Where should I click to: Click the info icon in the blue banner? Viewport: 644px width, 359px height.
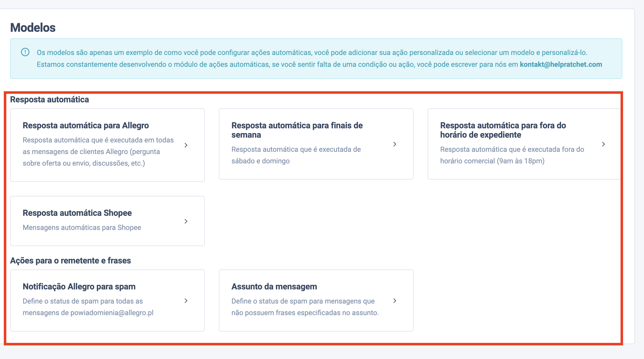(25, 52)
